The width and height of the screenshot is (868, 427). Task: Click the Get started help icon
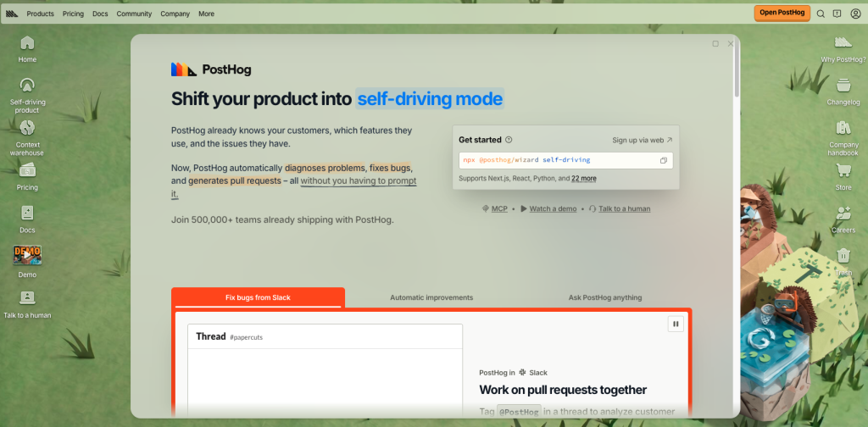pyautogui.click(x=509, y=140)
